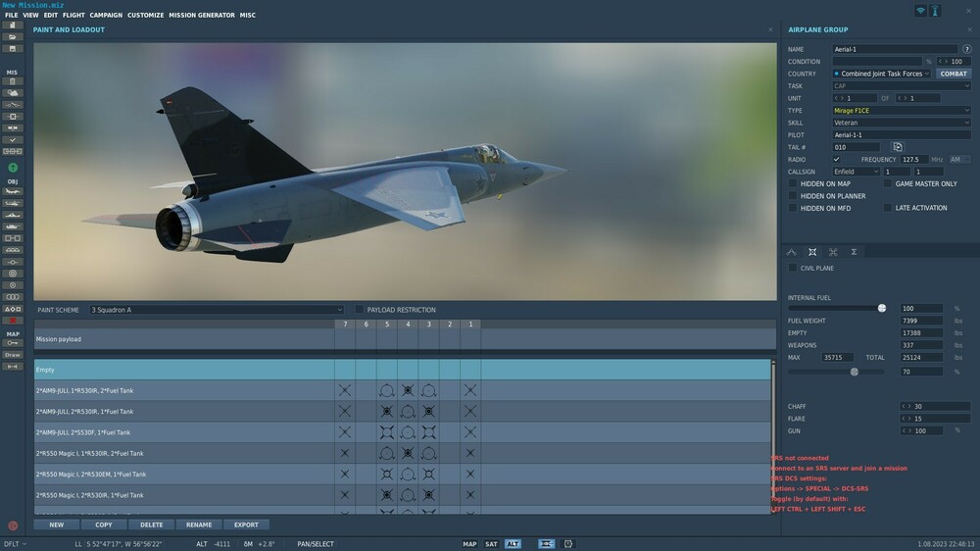Enable GAME MASTER ONLY checkbox
Screen dimensions: 980x551
click(x=888, y=184)
